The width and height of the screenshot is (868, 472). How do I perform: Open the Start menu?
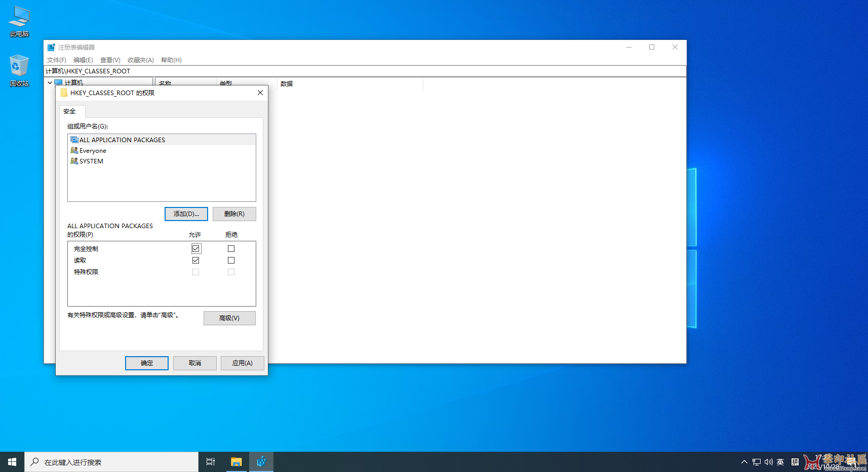click(12, 461)
